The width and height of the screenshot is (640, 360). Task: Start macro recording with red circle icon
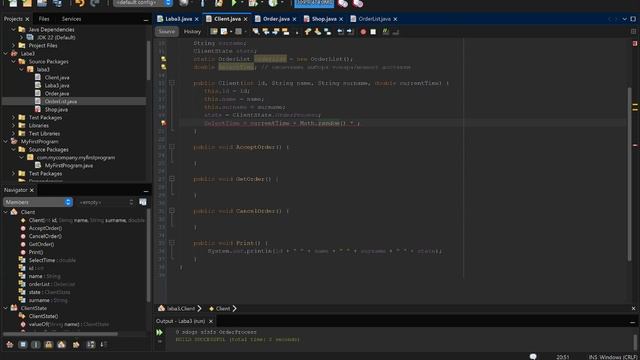tap(363, 31)
